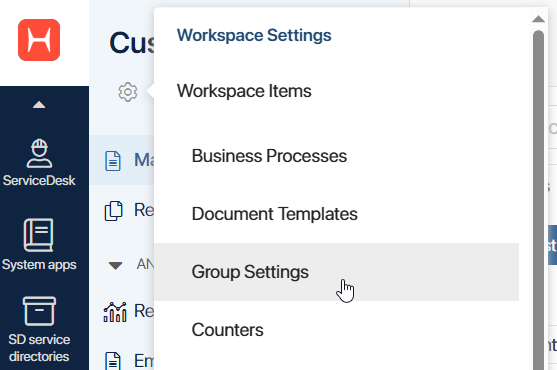
Task: Click the copy pages icon beside Re
Action: coord(113,211)
